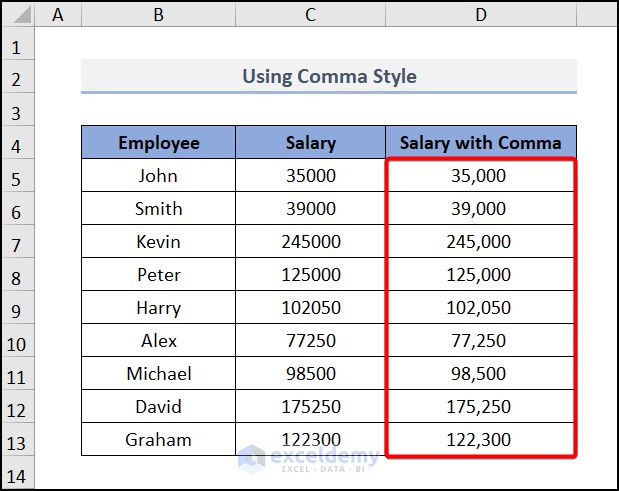This screenshot has width=619, height=491.
Task: Click the select-all corner triangle
Action: tap(19, 15)
